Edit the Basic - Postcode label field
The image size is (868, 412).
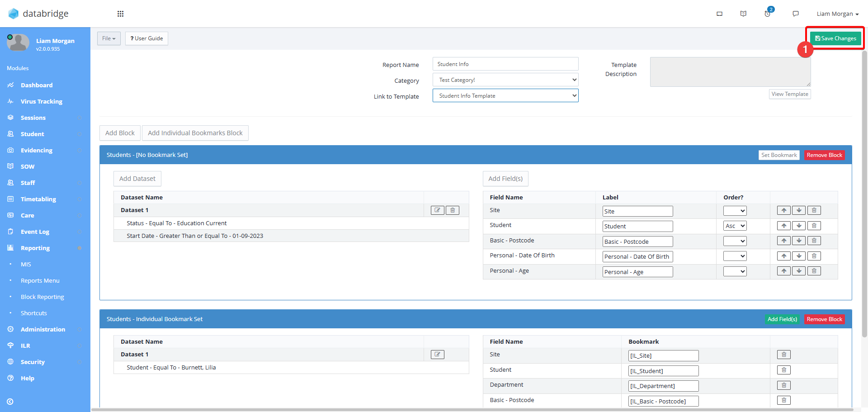[x=637, y=242]
